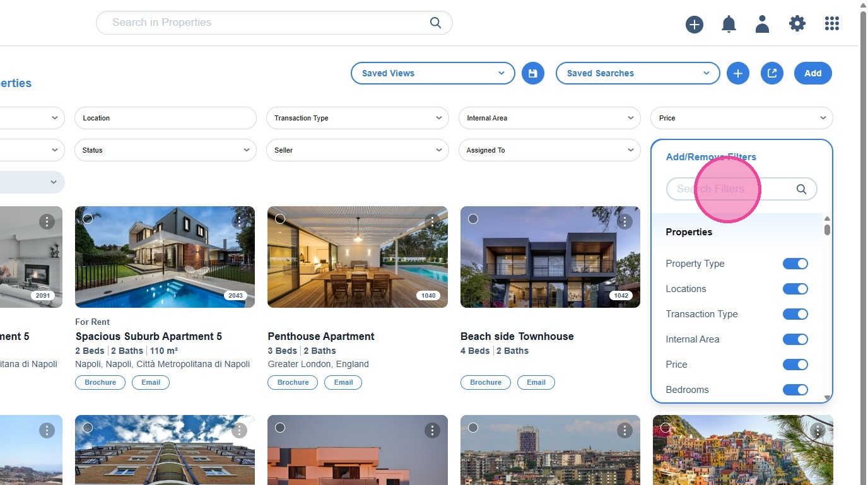Open the notifications bell
Screen dimensions: 868x485
(729, 24)
